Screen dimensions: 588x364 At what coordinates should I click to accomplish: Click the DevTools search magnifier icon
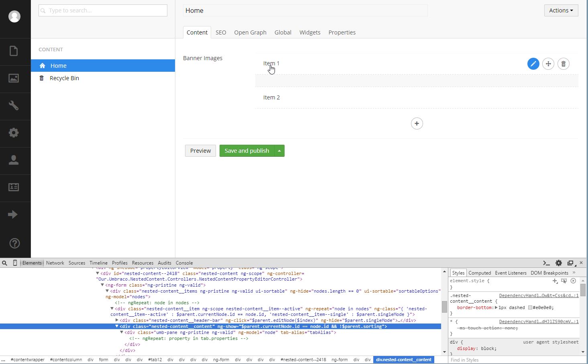4,263
